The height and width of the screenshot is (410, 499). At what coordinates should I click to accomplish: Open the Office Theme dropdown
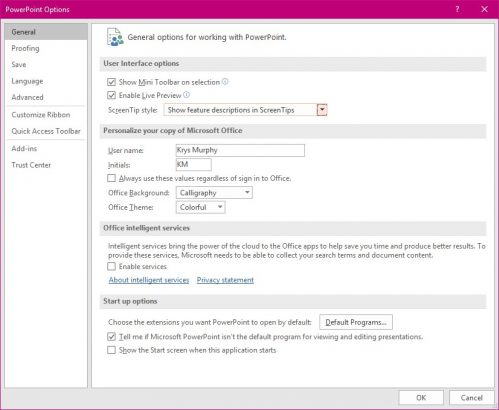pos(200,207)
